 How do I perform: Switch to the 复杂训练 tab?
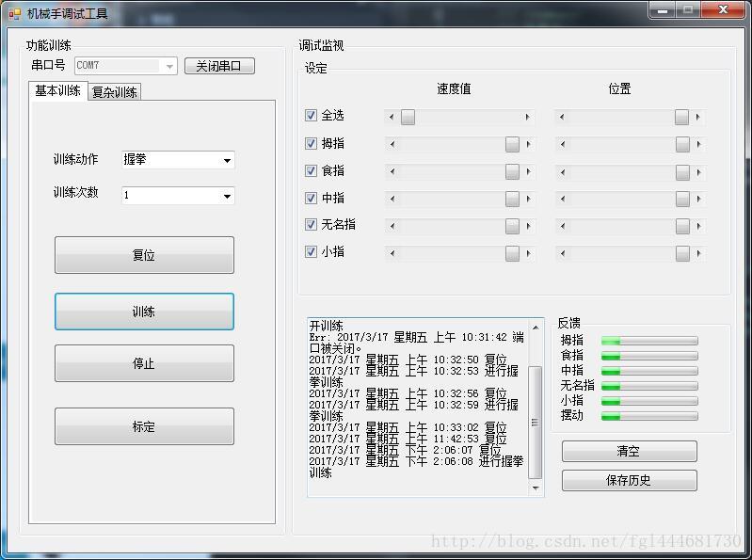tap(115, 92)
